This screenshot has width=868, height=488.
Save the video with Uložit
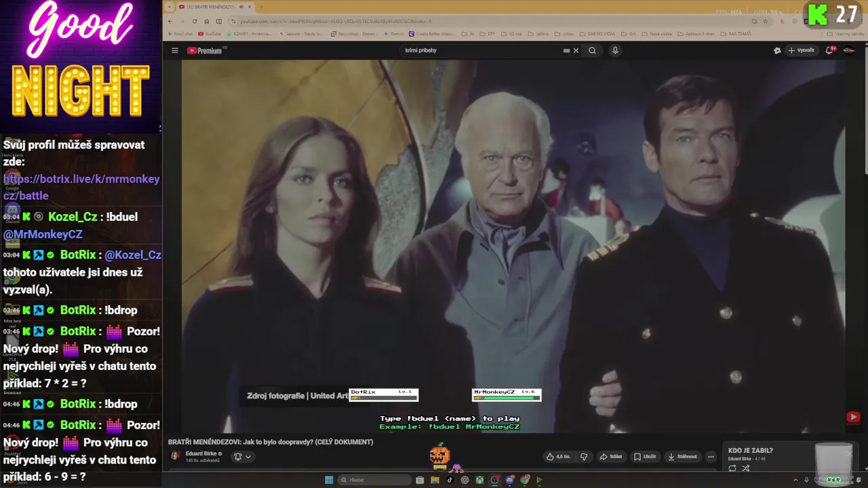pyautogui.click(x=646, y=456)
